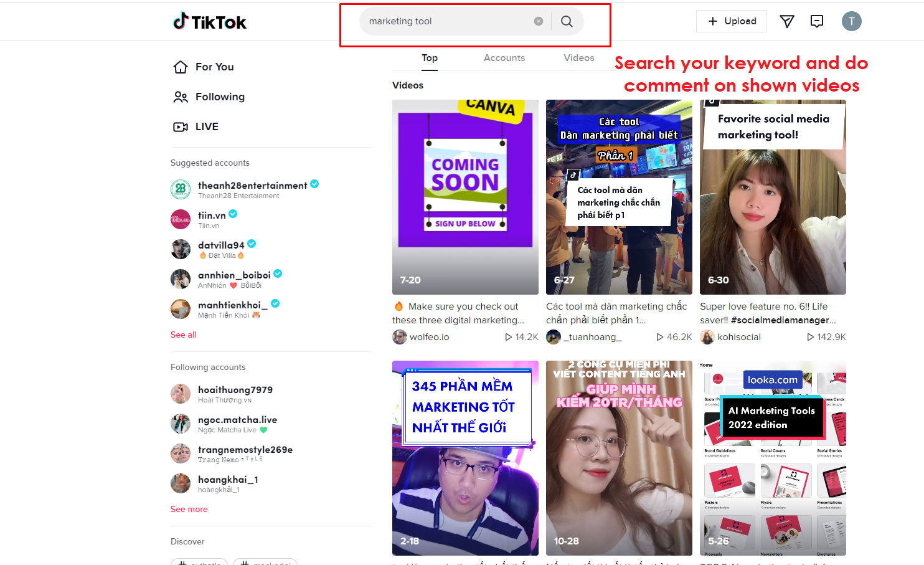Switch to the Accounts tab
The width and height of the screenshot is (924, 565).
click(x=504, y=58)
